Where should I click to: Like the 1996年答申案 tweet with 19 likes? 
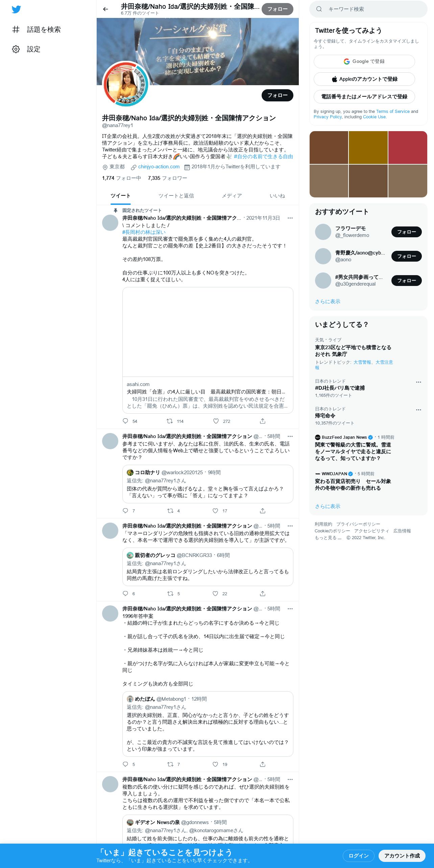[215, 764]
